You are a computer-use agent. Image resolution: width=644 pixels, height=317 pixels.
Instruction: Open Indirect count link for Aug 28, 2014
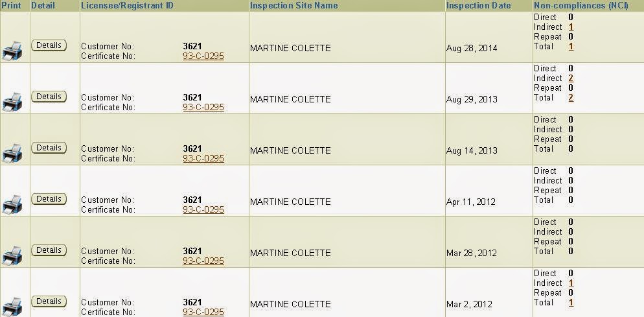tap(571, 27)
